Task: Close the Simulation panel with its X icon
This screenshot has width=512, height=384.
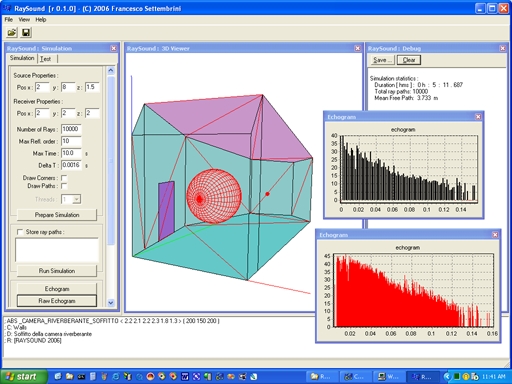Action: 113,48
